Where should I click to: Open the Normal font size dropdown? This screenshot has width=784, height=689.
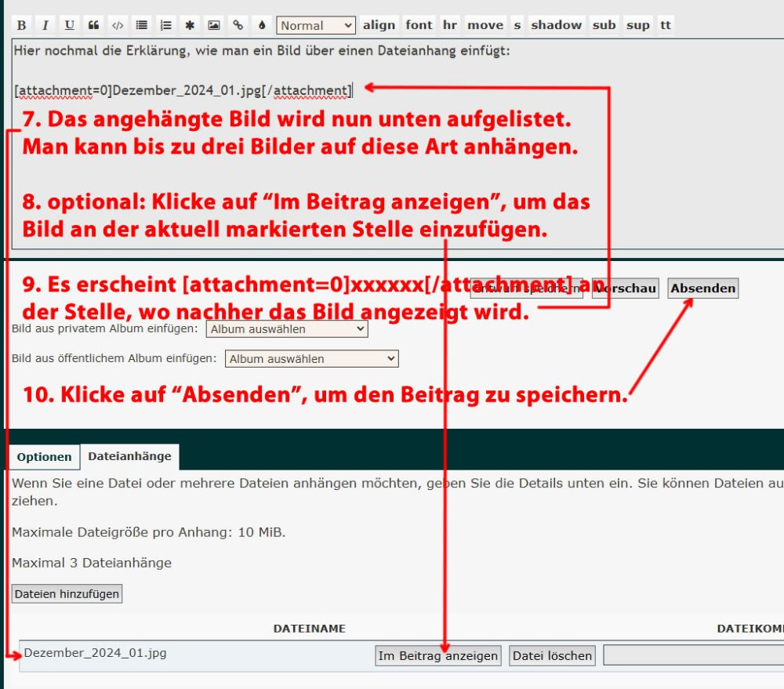tap(316, 25)
